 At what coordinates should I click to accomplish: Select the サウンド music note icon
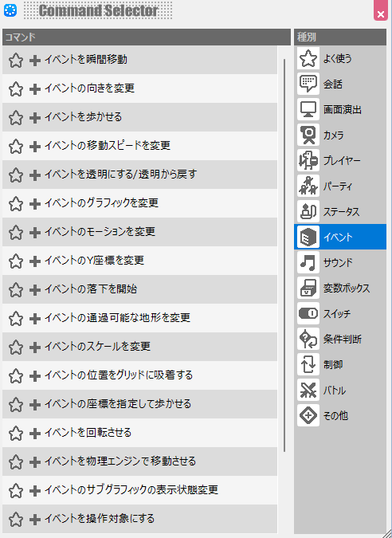[308, 262]
